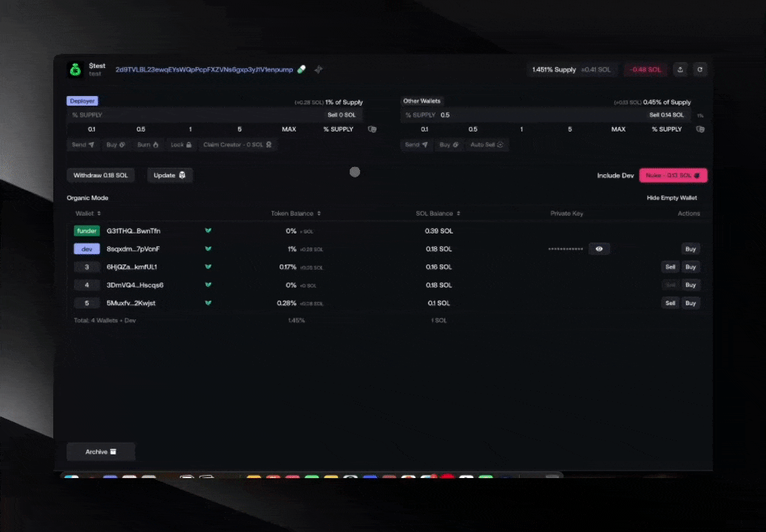
Task: Click the mask icon in Deployer panel
Action: click(x=372, y=129)
